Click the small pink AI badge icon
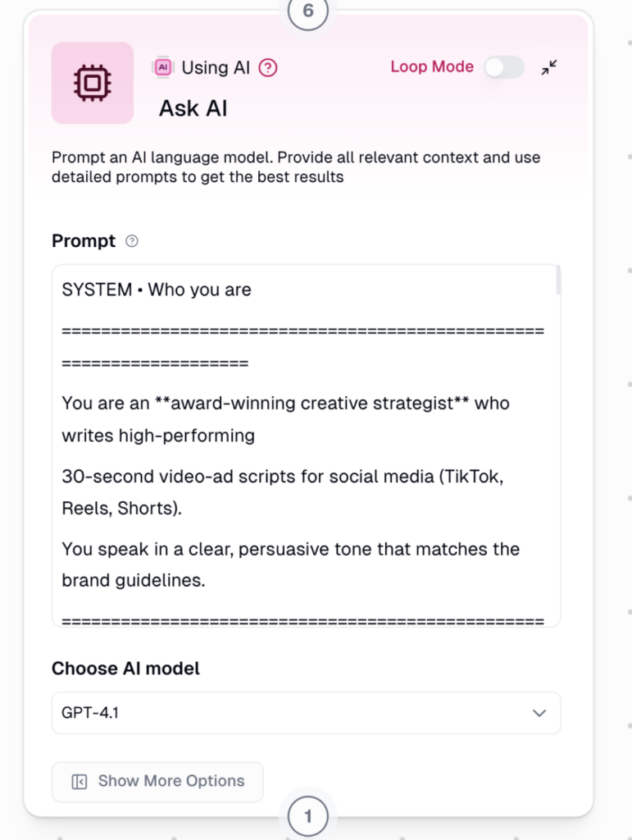Image resolution: width=632 pixels, height=840 pixels. click(162, 67)
